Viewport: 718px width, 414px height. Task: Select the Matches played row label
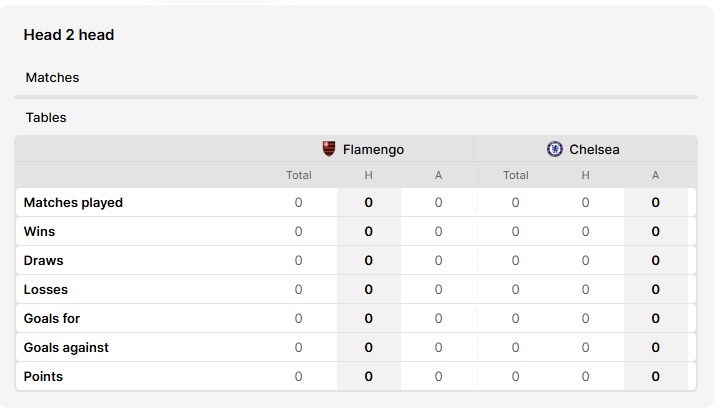pyautogui.click(x=73, y=202)
